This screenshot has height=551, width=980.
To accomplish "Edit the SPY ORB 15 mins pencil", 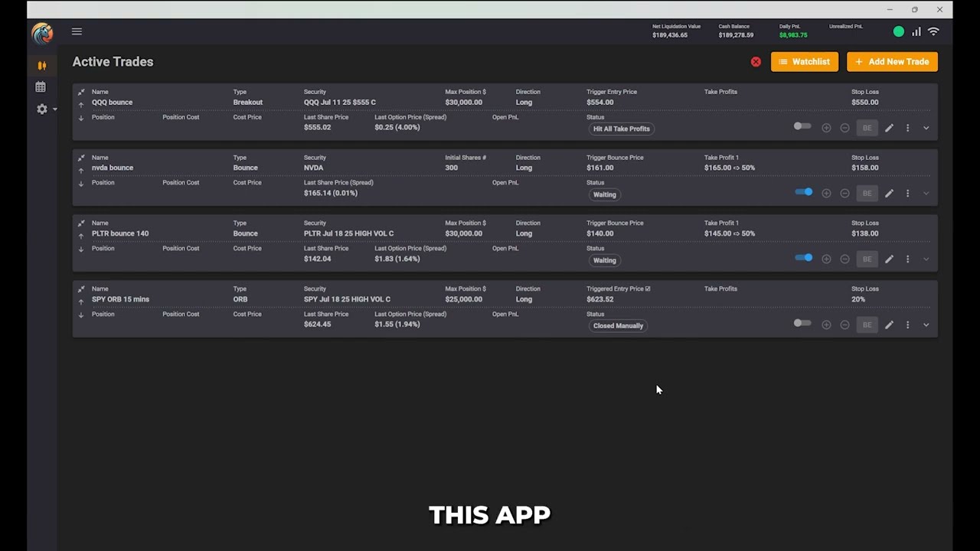I will point(889,325).
